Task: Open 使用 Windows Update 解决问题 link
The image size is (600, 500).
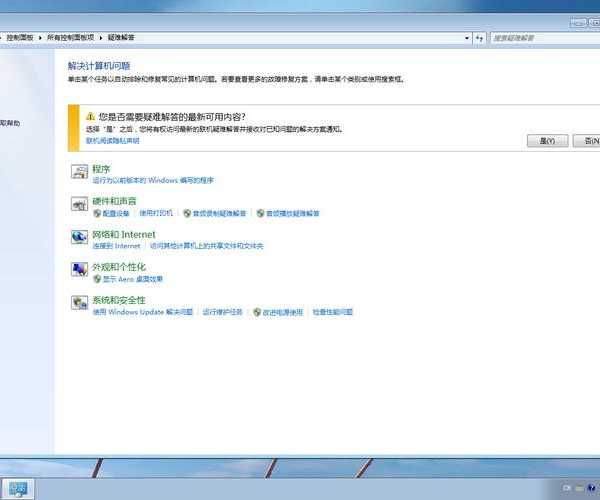Action: point(143,312)
